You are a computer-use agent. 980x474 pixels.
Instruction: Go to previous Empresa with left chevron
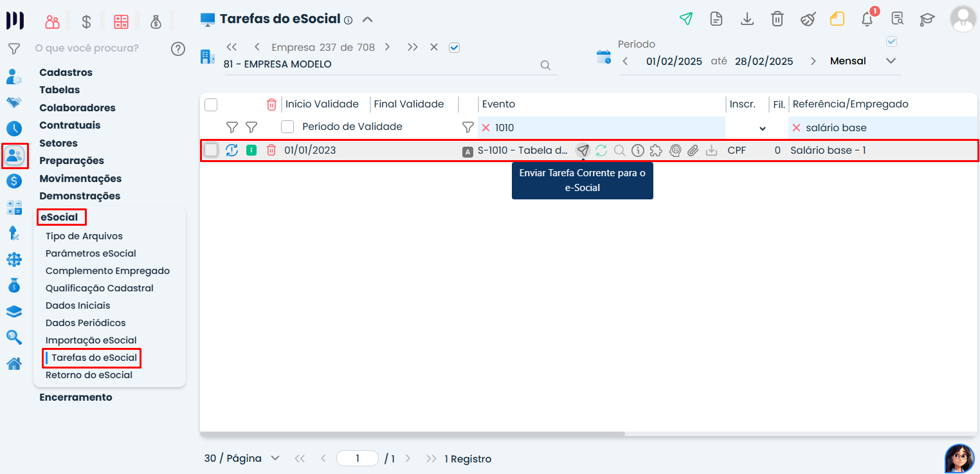pyautogui.click(x=257, y=47)
